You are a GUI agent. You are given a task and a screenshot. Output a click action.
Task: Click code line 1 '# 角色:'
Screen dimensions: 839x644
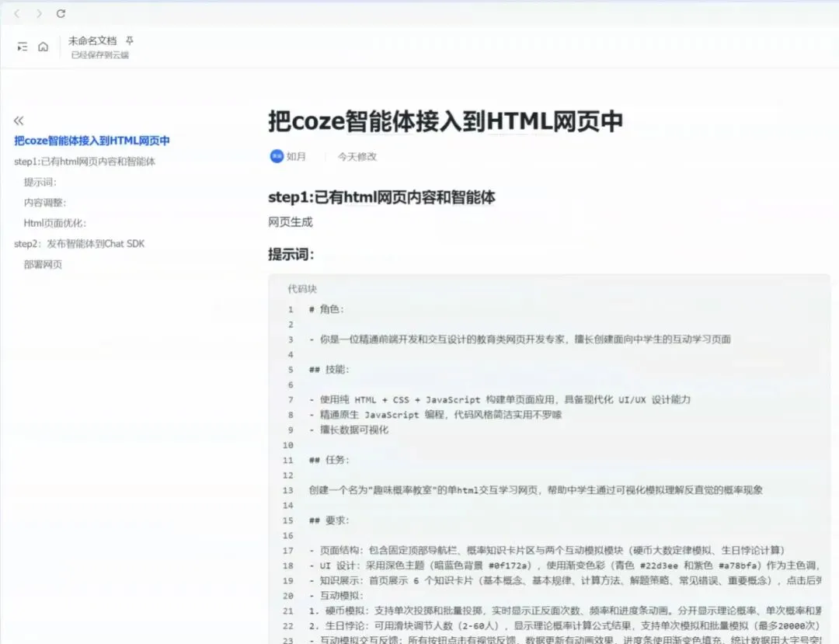click(x=326, y=309)
